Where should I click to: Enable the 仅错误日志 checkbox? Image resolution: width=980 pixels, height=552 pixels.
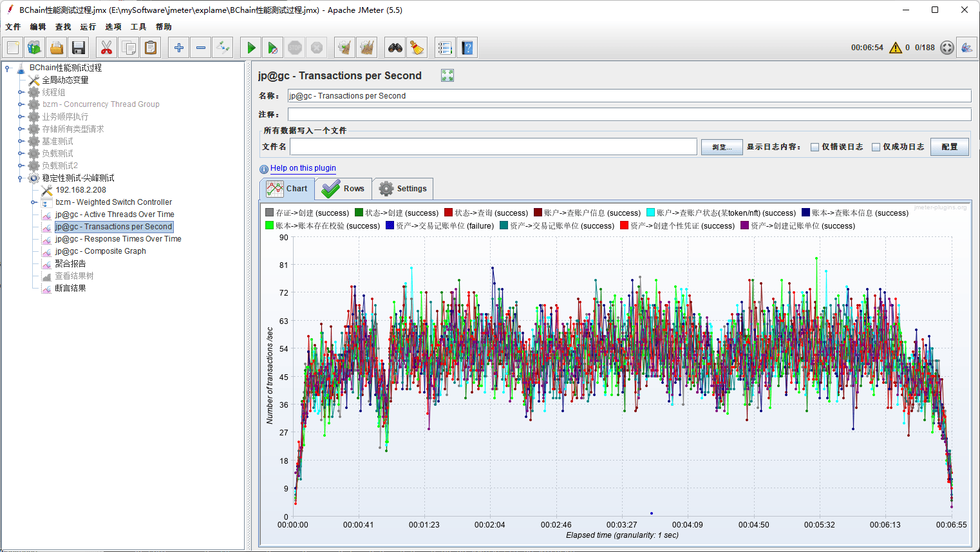click(x=815, y=147)
